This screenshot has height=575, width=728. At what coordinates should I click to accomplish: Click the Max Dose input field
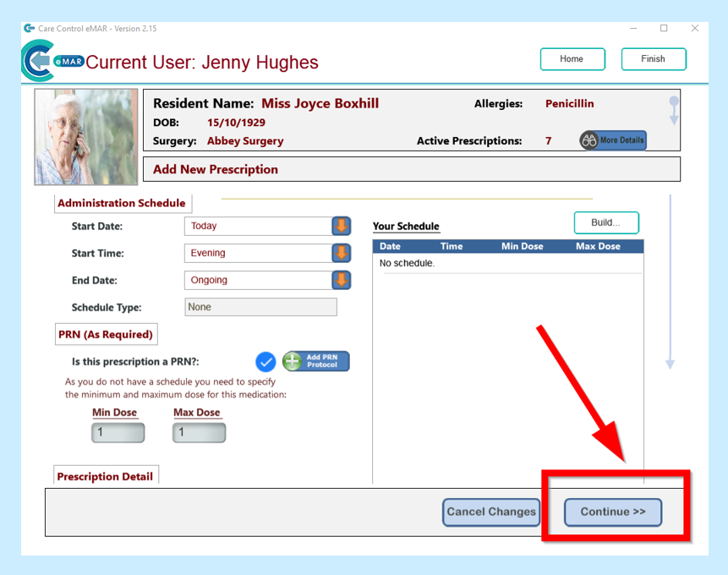(x=200, y=432)
